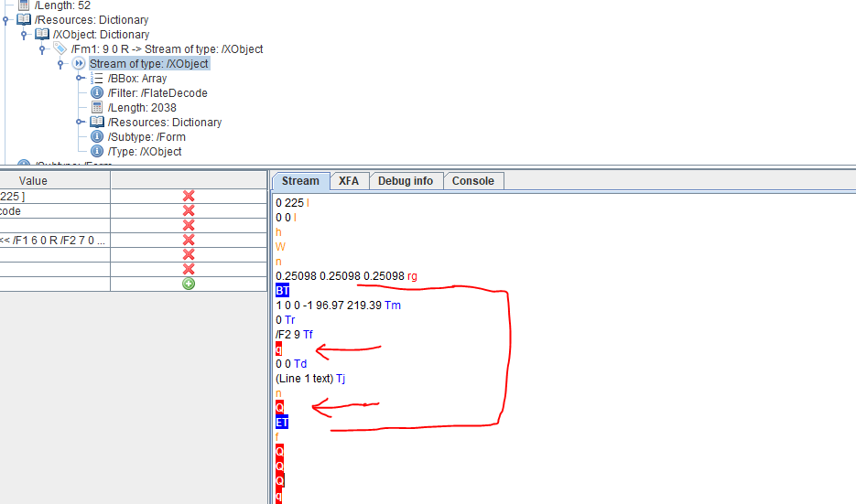The height and width of the screenshot is (504, 856).
Task: Open the Console tab
Action: point(473,181)
